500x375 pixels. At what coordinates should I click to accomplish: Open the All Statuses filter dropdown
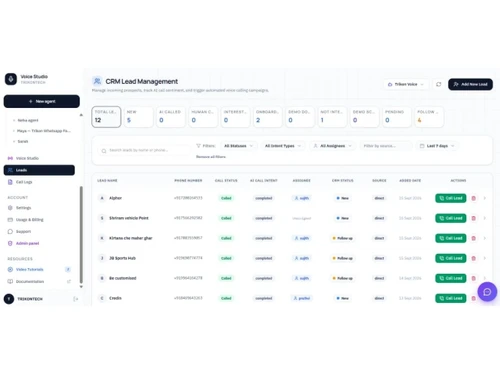coord(239,146)
